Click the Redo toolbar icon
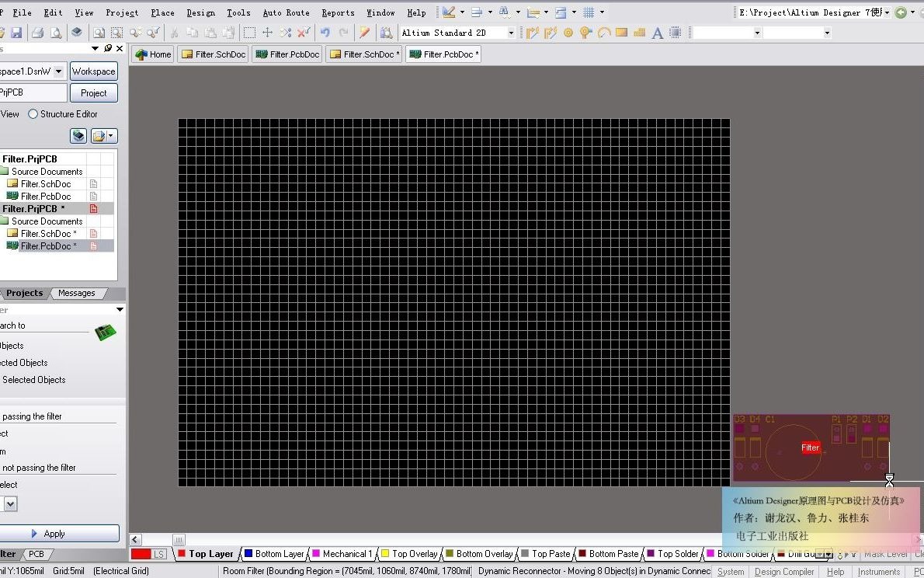 click(x=345, y=32)
